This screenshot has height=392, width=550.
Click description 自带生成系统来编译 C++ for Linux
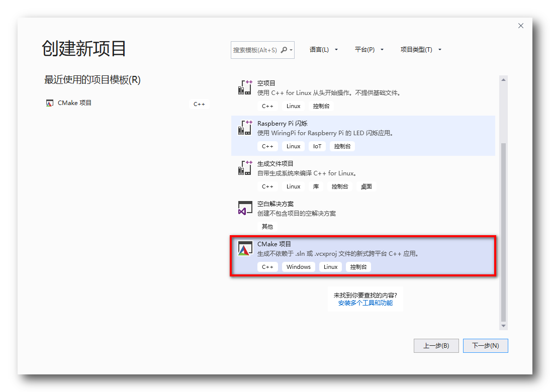[x=307, y=173]
